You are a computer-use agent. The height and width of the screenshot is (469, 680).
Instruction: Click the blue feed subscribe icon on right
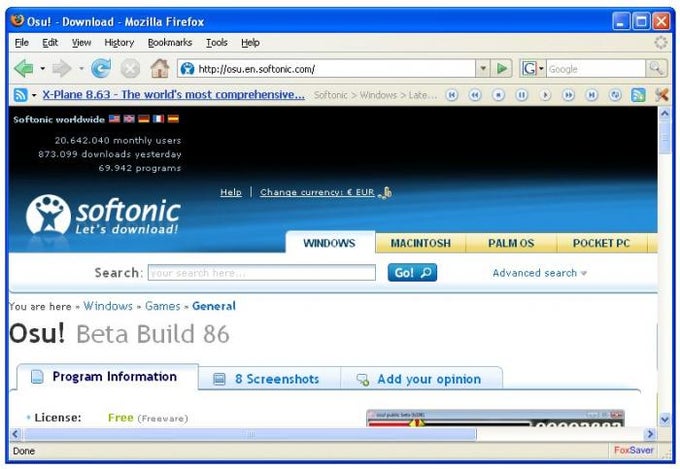638,95
